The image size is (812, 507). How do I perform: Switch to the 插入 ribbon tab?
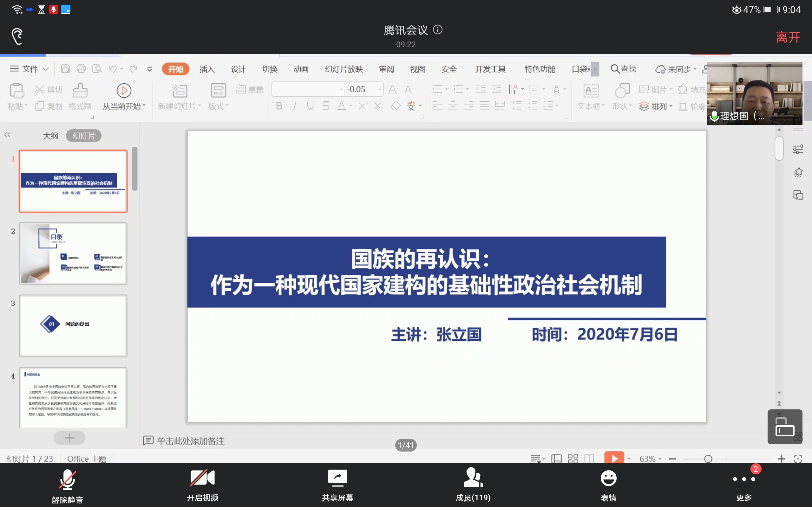[207, 69]
